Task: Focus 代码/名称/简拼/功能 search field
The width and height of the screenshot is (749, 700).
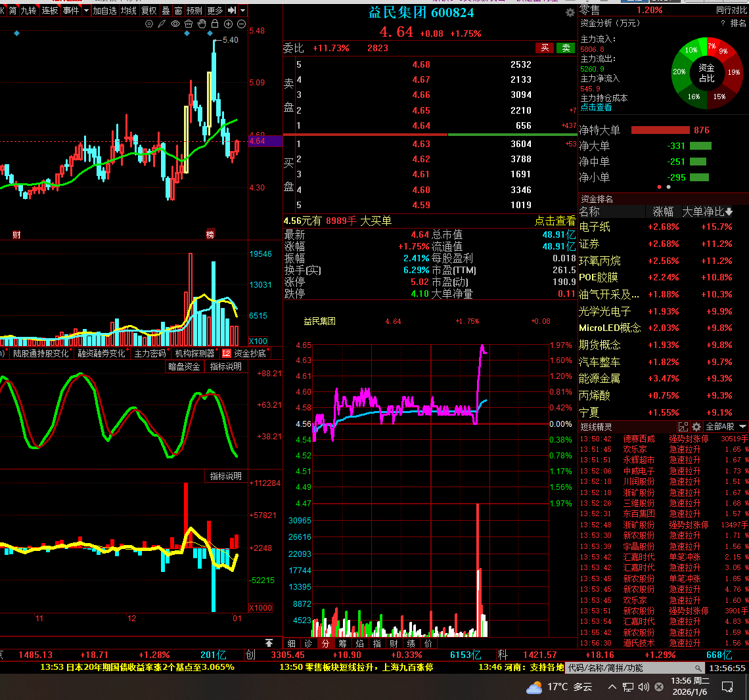Action: tap(629, 668)
